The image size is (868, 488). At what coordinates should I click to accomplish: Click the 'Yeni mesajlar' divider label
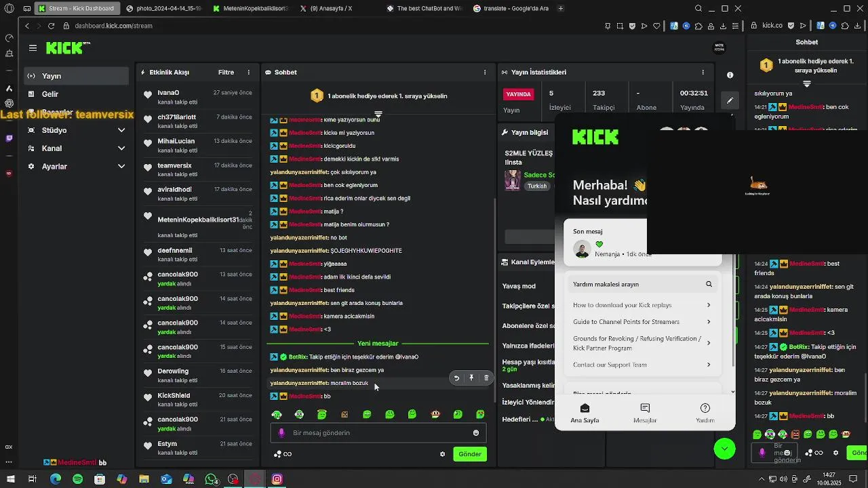click(x=378, y=344)
